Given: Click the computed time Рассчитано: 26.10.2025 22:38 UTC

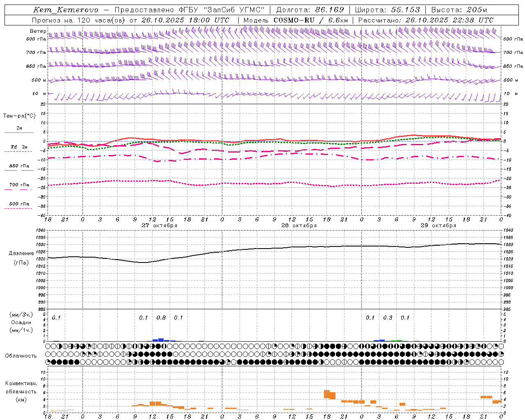Looking at the screenshot, I should coord(426,20).
